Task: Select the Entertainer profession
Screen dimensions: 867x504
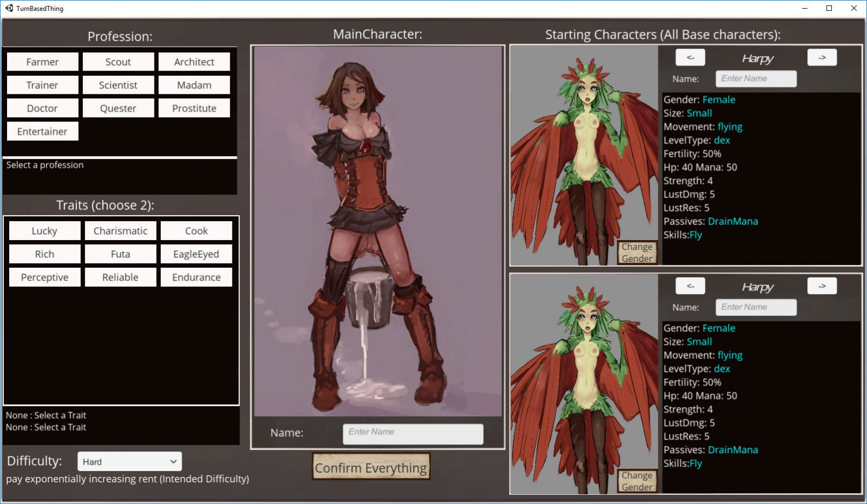Action: (42, 132)
